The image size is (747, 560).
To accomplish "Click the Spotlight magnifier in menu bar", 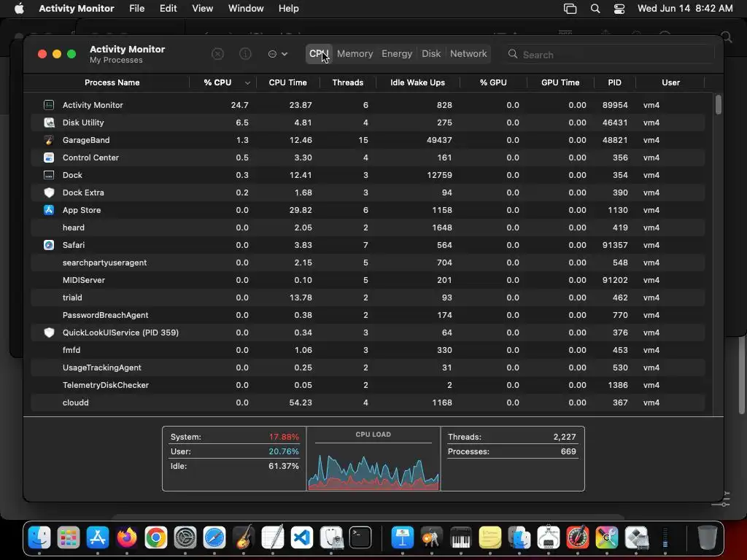I will (x=595, y=9).
